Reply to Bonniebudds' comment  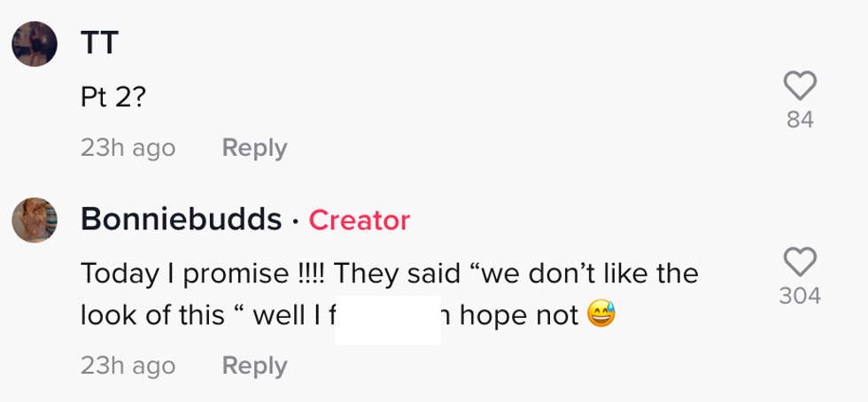(254, 366)
